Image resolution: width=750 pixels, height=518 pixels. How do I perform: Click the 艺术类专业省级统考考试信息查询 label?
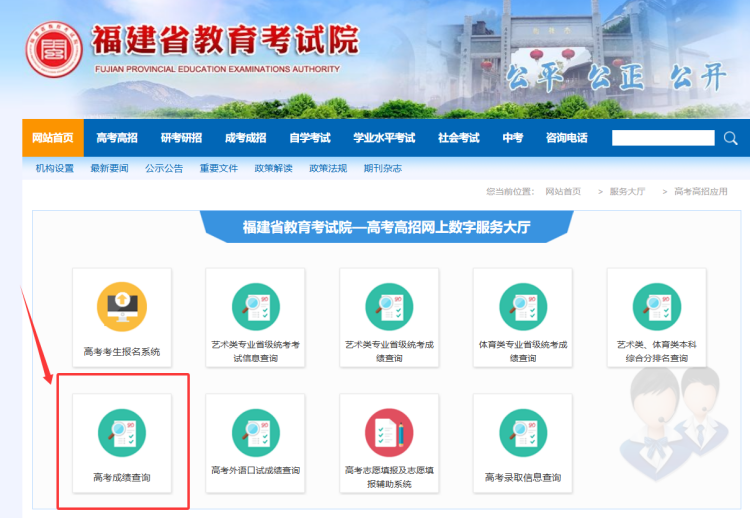(255, 351)
